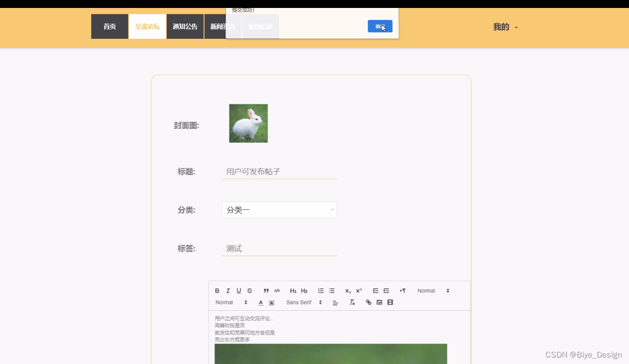Insert a hyperlink in the editor
629x364 pixels.
pos(369,302)
